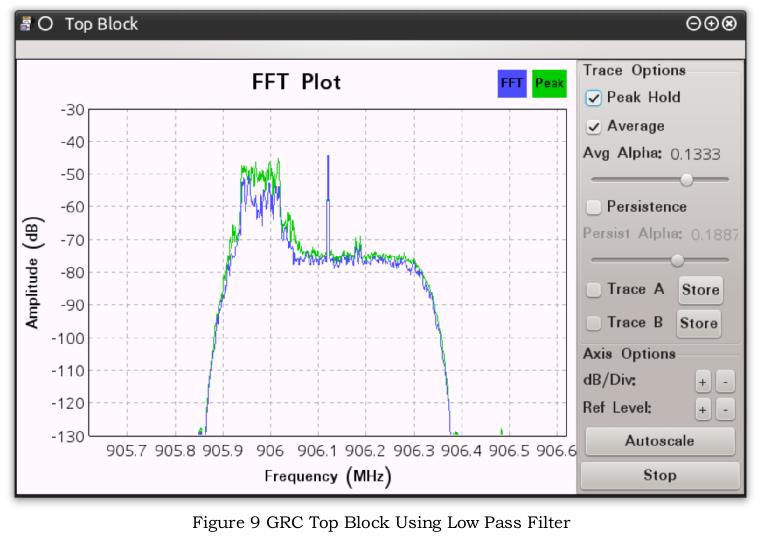
Task: Enable the Trace B checkbox
Action: [593, 323]
